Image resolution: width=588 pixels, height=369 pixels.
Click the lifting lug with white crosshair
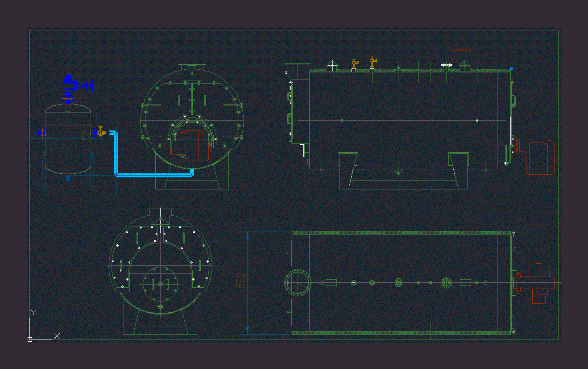point(332,65)
